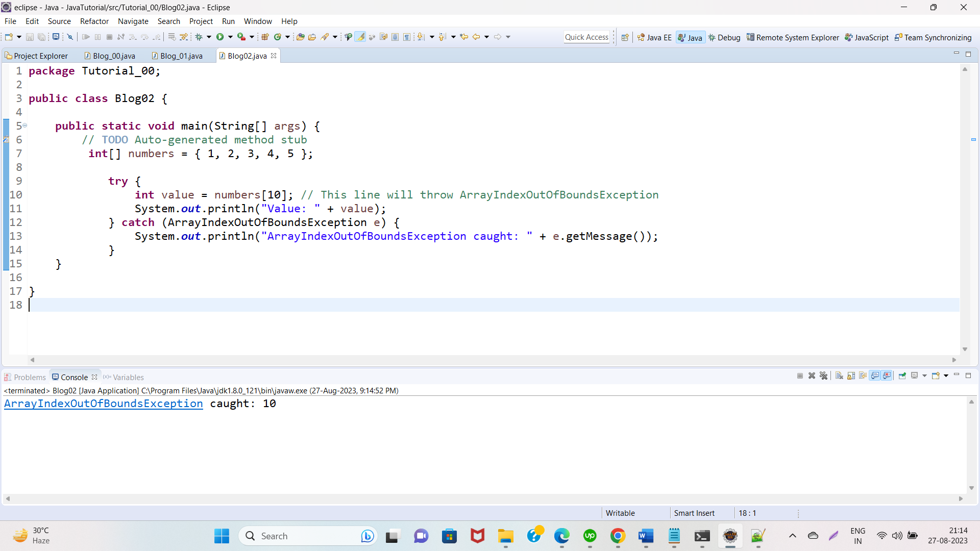Toggle Skip All Breakpoints

[x=70, y=37]
